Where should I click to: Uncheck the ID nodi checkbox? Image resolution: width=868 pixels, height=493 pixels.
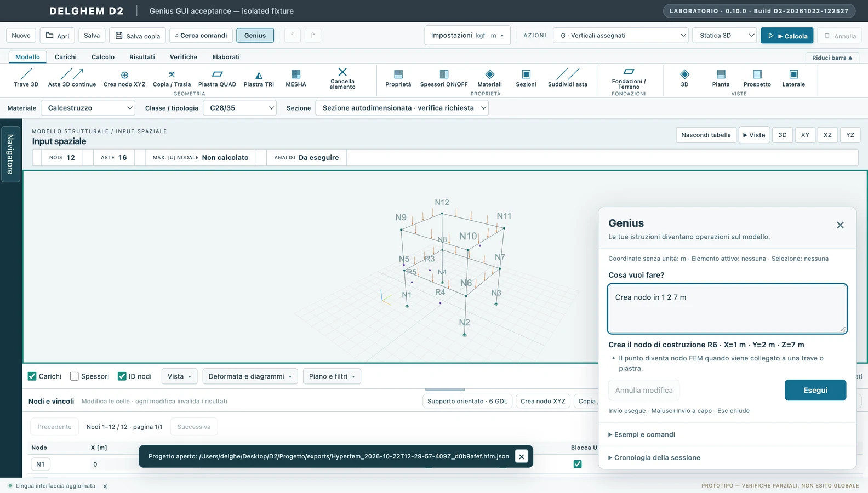(122, 376)
